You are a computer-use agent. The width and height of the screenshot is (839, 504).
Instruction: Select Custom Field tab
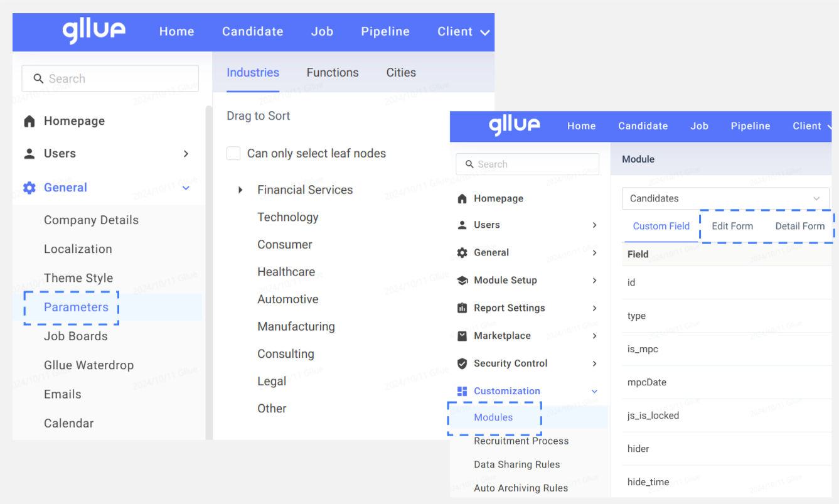(x=661, y=227)
